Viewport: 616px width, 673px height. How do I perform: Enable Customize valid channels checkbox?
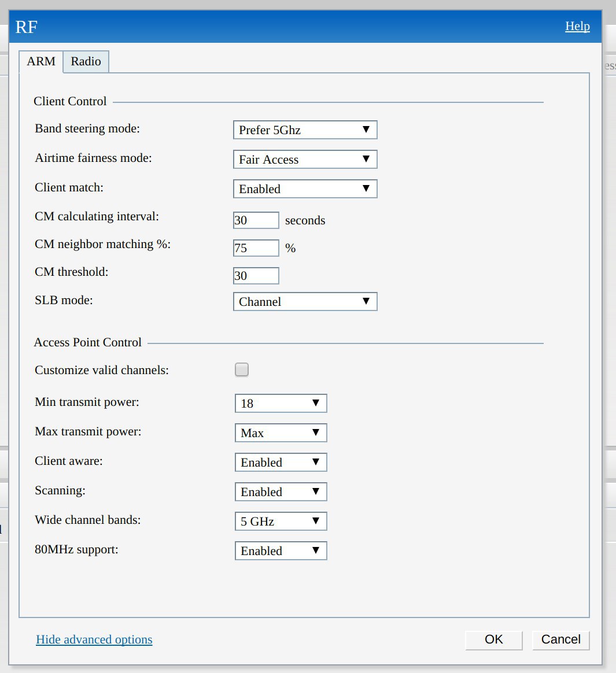[x=242, y=369]
